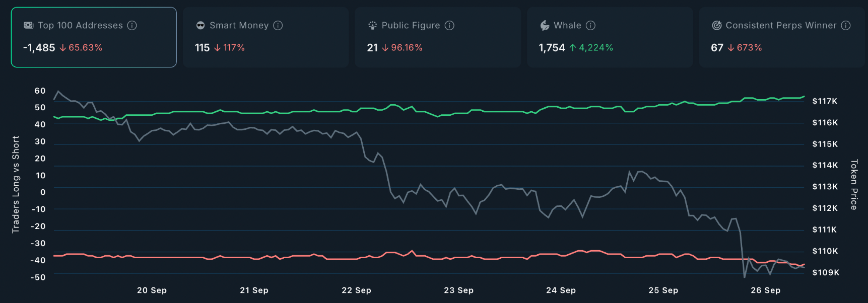Switch to the Public Figure card
Screen dimensions: 868x303
point(437,37)
